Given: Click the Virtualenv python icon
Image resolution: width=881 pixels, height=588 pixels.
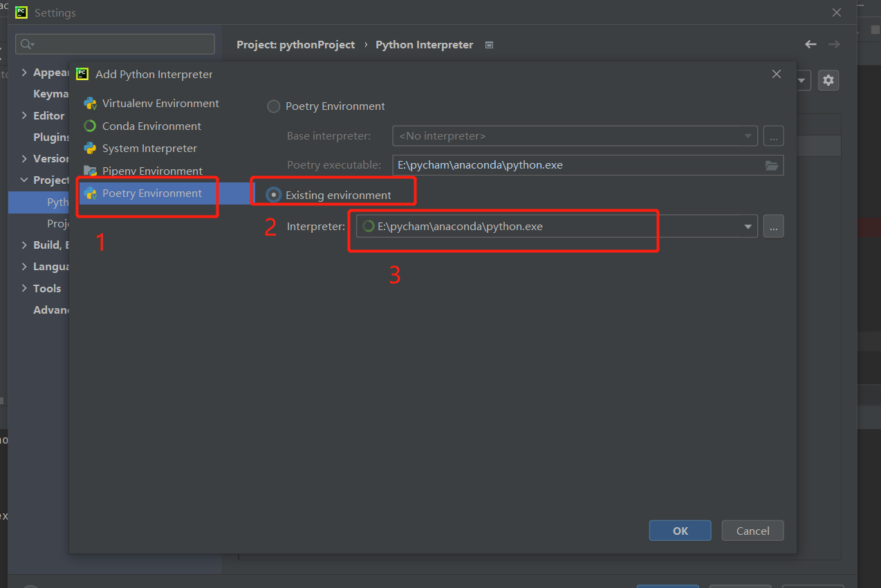Looking at the screenshot, I should coord(90,104).
